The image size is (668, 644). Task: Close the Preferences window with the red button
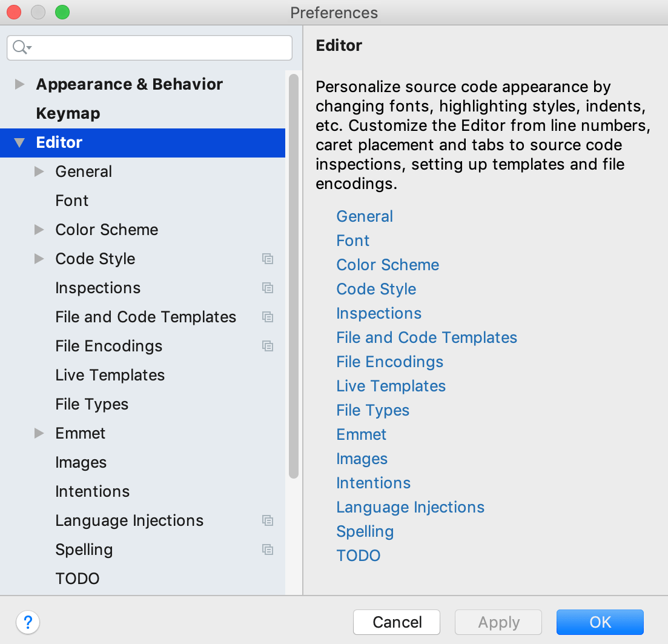(x=14, y=12)
